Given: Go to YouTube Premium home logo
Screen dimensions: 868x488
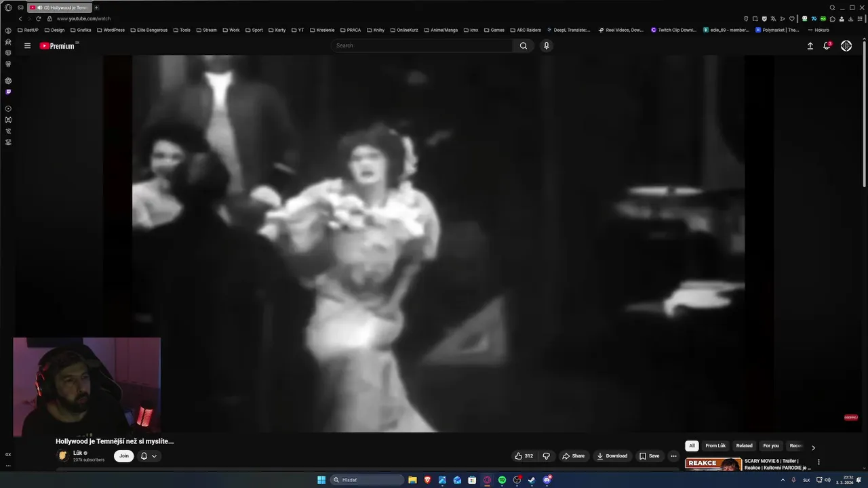Looking at the screenshot, I should pos(57,46).
